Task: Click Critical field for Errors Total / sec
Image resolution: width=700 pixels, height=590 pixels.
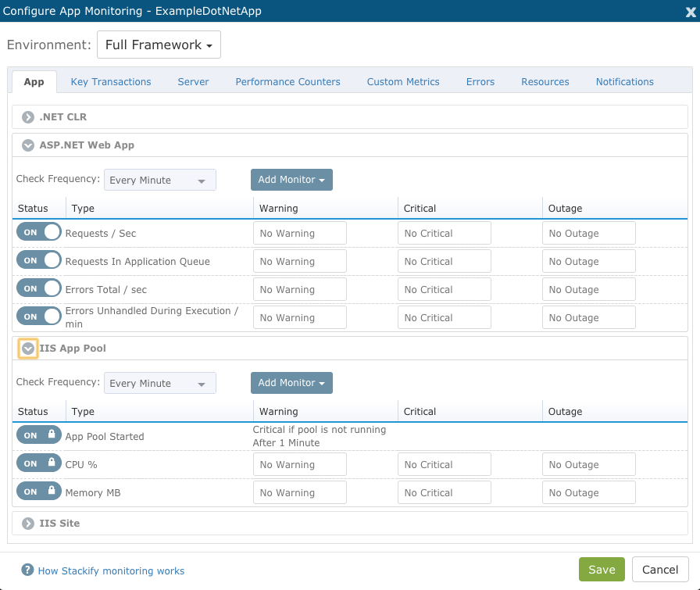Action: [x=445, y=289]
